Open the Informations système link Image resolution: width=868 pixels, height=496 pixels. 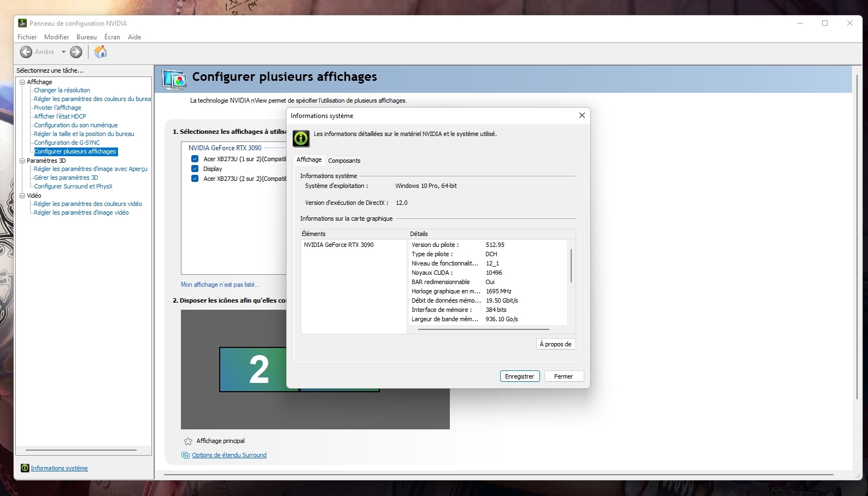click(x=59, y=468)
